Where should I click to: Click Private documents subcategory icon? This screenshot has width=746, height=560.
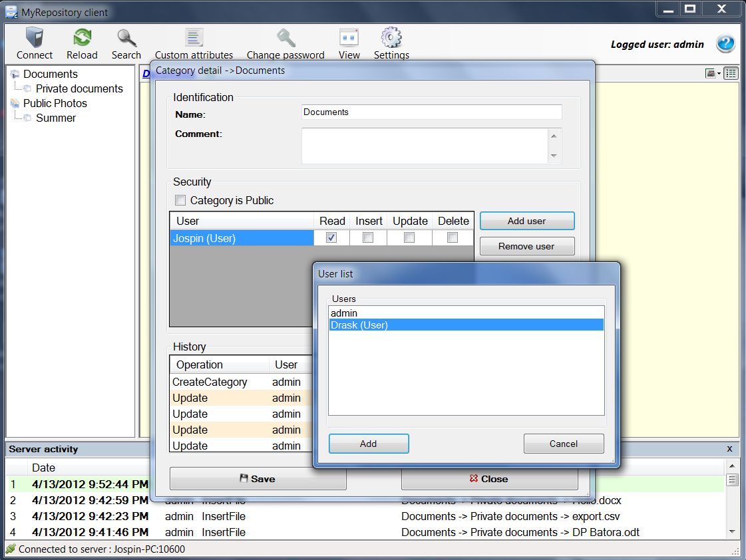tap(27, 88)
